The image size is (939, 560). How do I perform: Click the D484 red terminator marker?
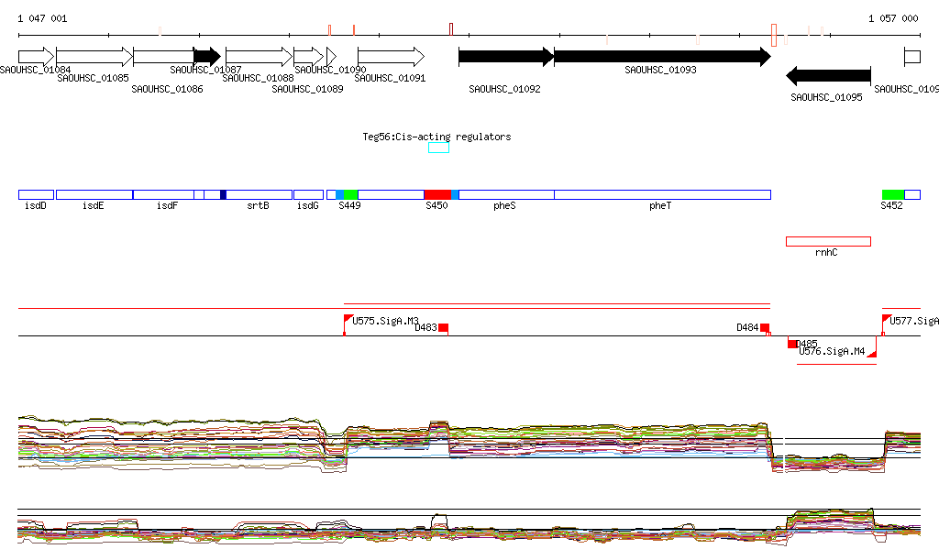tap(765, 328)
